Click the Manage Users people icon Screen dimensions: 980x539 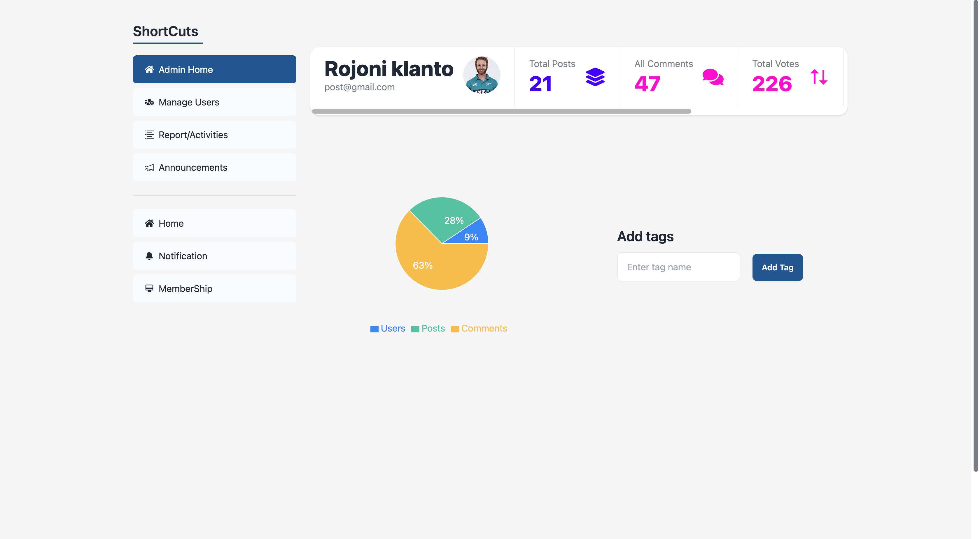[149, 102]
